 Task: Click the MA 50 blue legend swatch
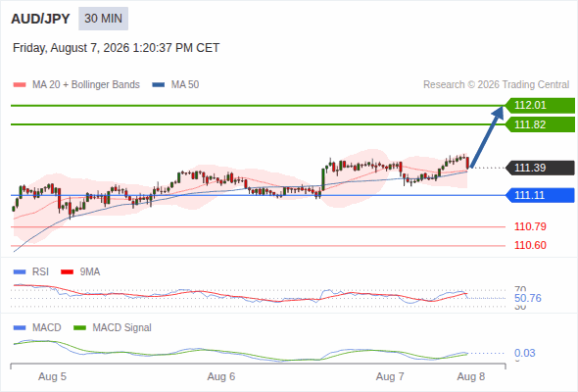(x=159, y=85)
